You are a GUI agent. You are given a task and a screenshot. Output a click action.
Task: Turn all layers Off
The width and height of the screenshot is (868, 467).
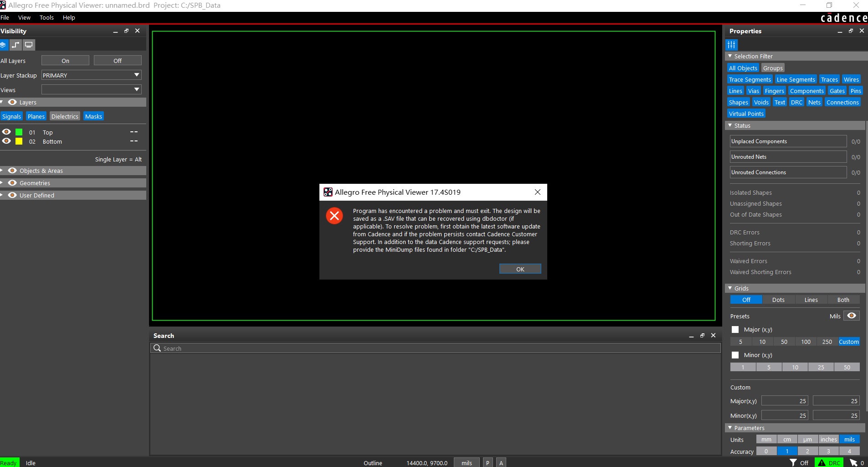pyautogui.click(x=118, y=61)
